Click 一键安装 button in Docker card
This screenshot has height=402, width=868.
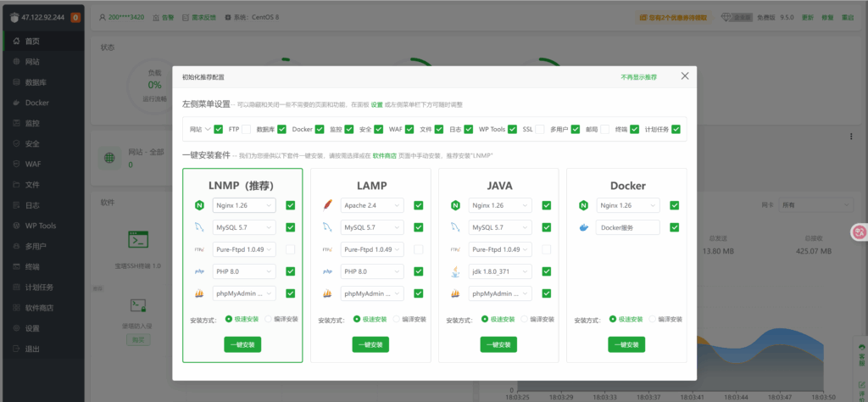click(626, 344)
